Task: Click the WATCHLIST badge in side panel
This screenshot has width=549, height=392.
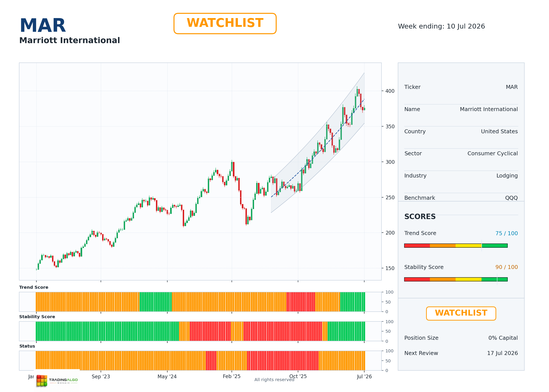Action: [461, 313]
